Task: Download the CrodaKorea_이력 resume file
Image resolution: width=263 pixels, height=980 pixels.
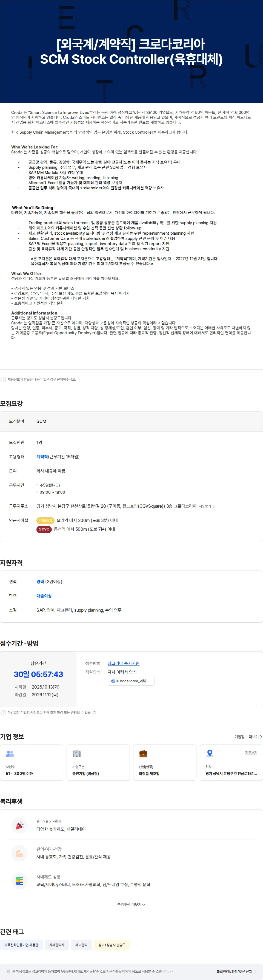Action: point(131,681)
